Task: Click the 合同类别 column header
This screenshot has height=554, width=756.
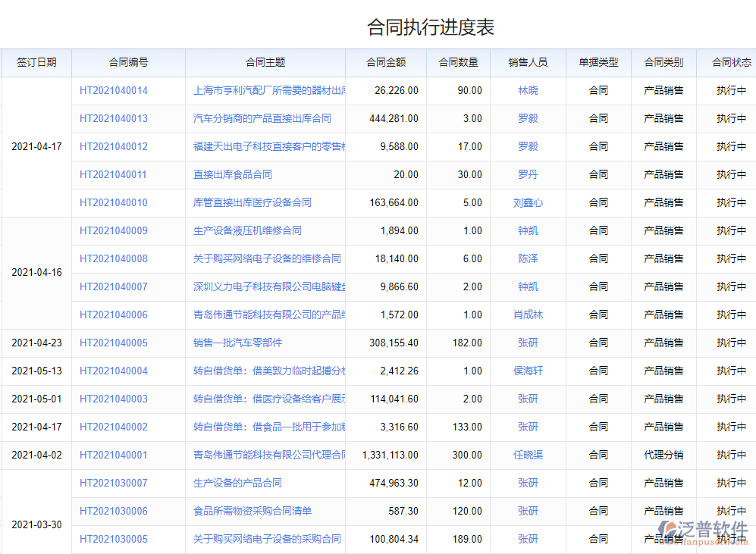Action: (663, 62)
